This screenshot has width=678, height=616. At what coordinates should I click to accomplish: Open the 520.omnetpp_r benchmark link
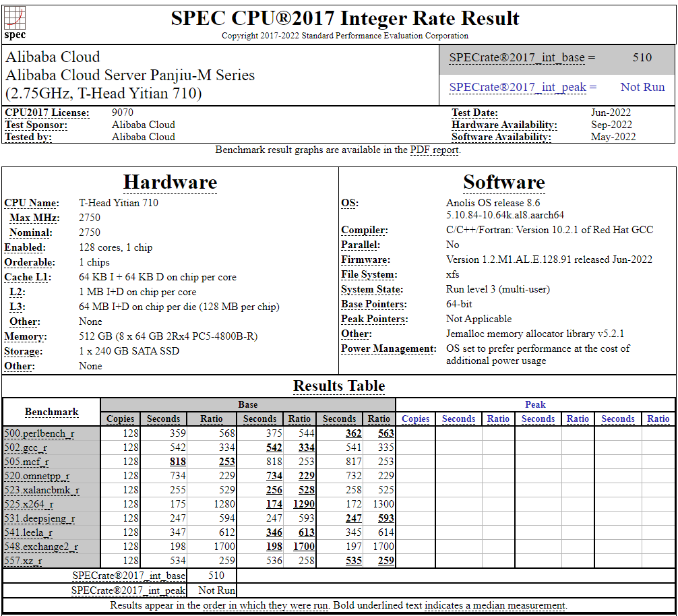37,476
